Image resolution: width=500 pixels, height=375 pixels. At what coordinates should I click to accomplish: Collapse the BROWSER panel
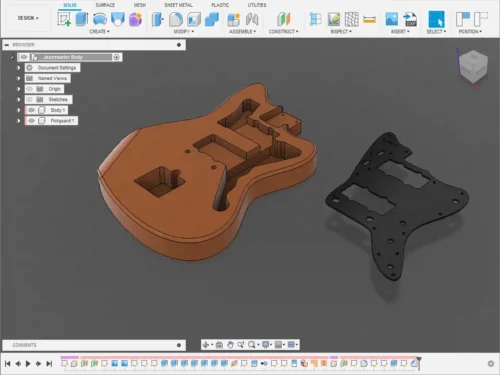click(7, 45)
